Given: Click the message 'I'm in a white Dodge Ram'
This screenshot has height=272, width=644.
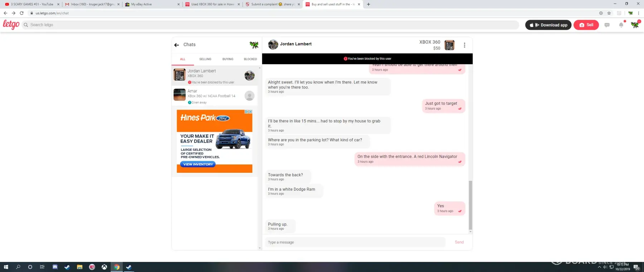Looking at the screenshot, I should [x=294, y=191].
